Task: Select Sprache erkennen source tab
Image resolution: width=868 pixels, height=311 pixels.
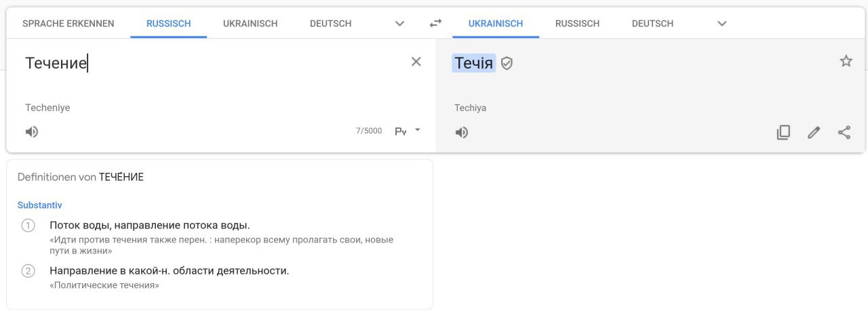Action: pos(68,23)
